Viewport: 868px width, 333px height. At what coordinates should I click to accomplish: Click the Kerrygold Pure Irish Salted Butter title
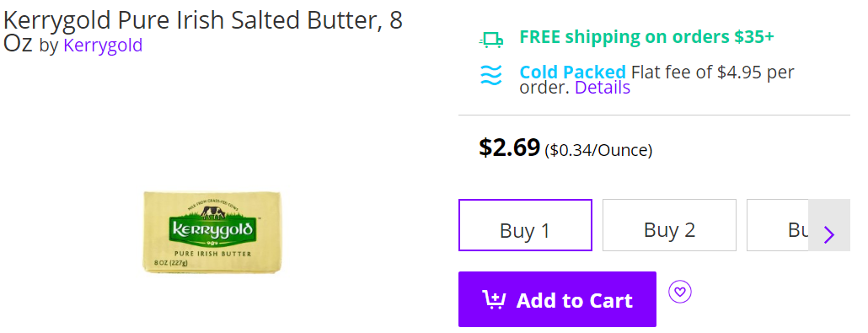pos(203,31)
